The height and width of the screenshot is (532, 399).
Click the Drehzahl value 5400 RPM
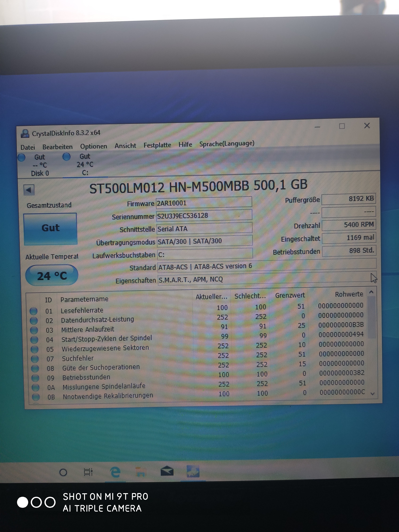pyautogui.click(x=349, y=225)
